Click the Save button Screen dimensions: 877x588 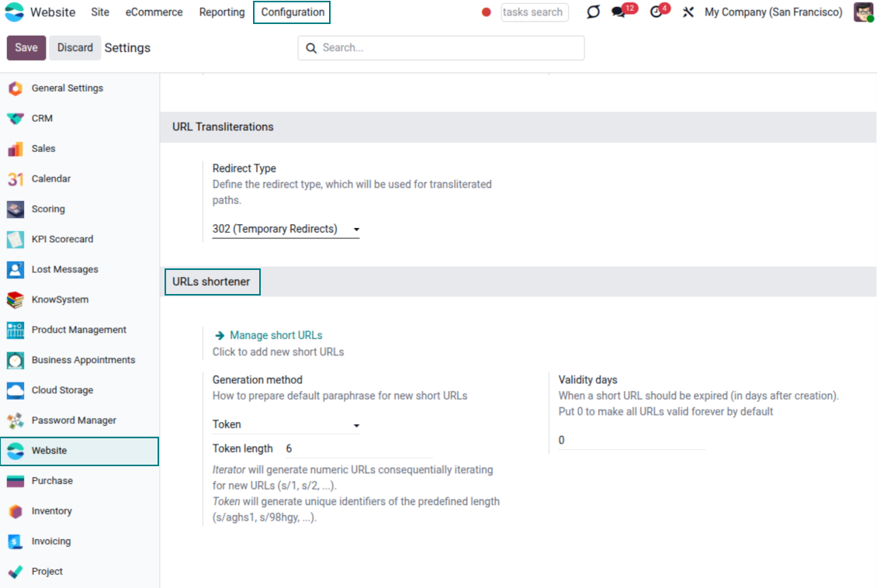26,48
